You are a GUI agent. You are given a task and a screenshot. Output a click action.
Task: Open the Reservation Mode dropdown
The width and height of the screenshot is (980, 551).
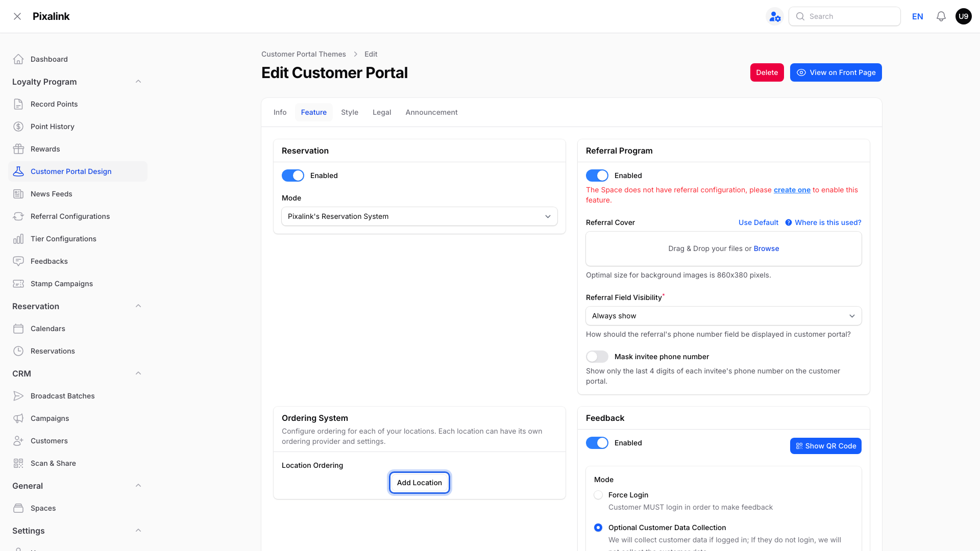420,216
